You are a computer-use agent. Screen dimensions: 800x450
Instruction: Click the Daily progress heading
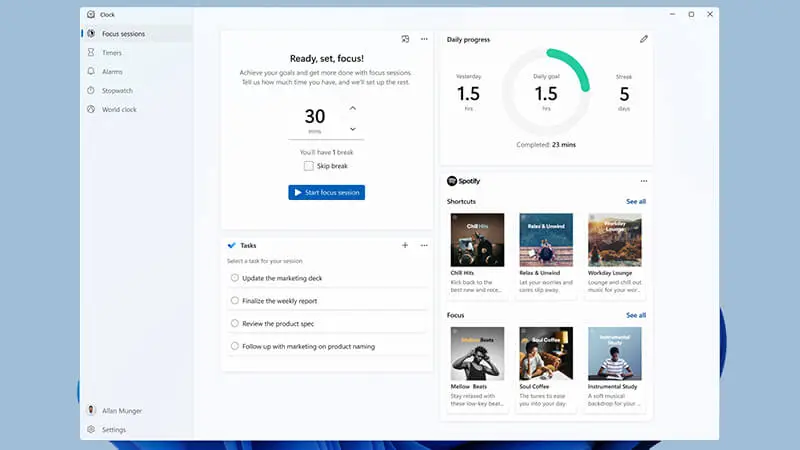click(x=468, y=39)
